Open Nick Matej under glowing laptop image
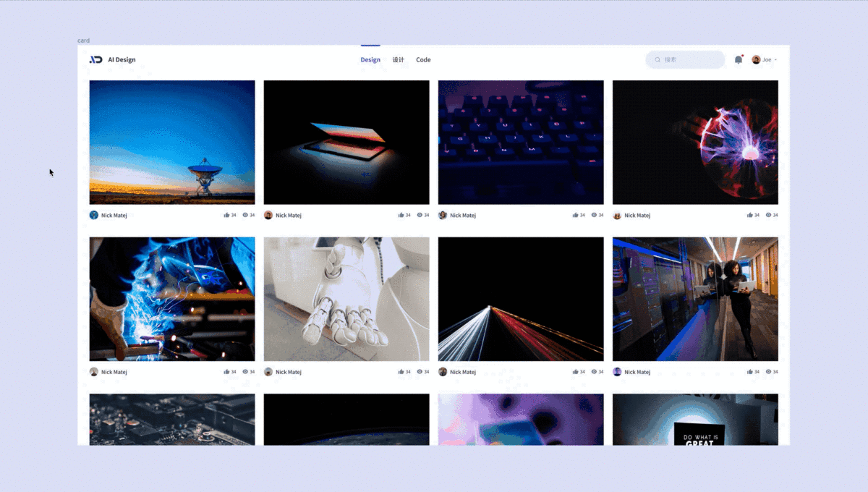 (289, 216)
